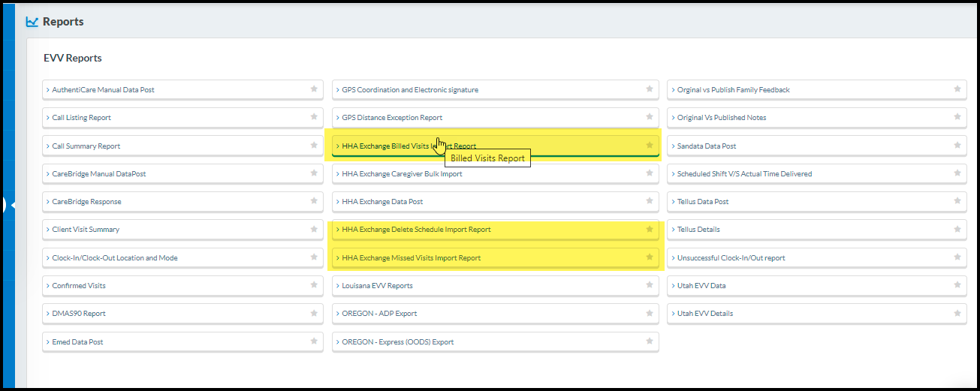Favorite the AuthentiCare Manual Data Post star
Viewport: 980px width, 391px height.
pyautogui.click(x=314, y=89)
